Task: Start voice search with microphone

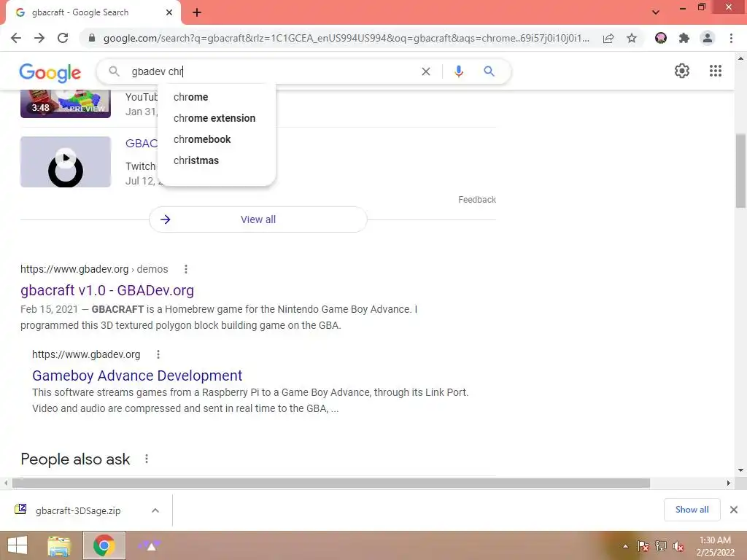Action: (459, 71)
